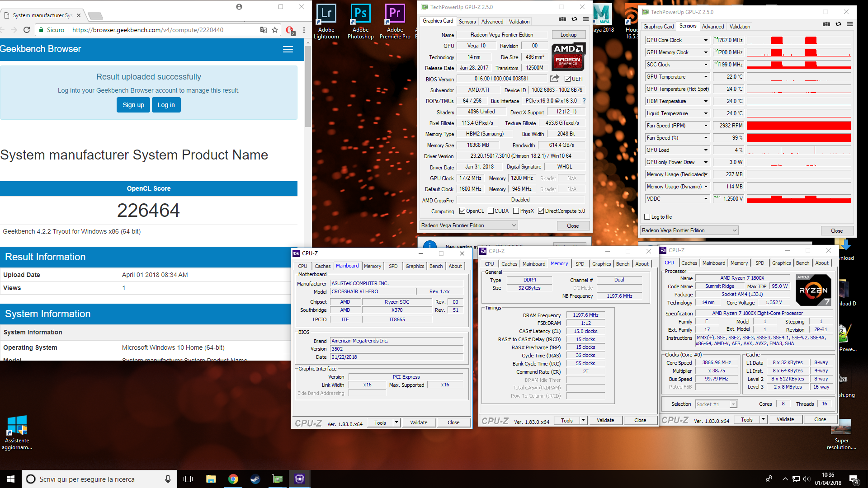Click Chrome reload page icon
Viewport: 868px width, 488px height.
click(27, 30)
